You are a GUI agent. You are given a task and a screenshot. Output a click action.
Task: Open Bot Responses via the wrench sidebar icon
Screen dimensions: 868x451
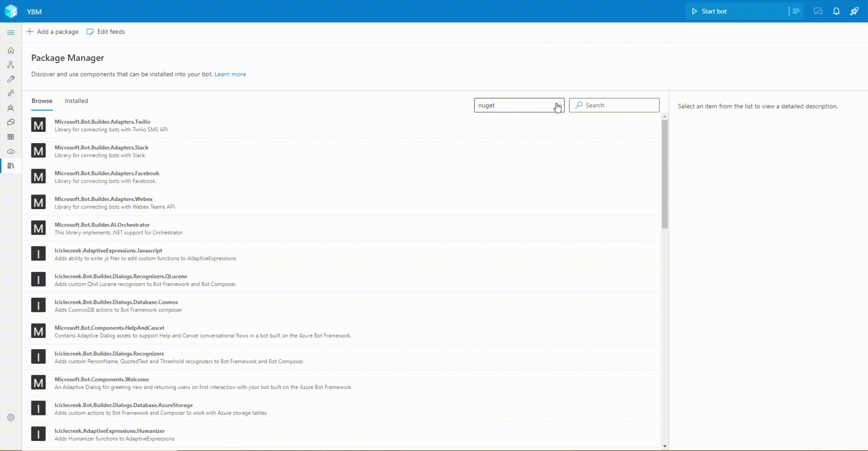click(x=10, y=79)
